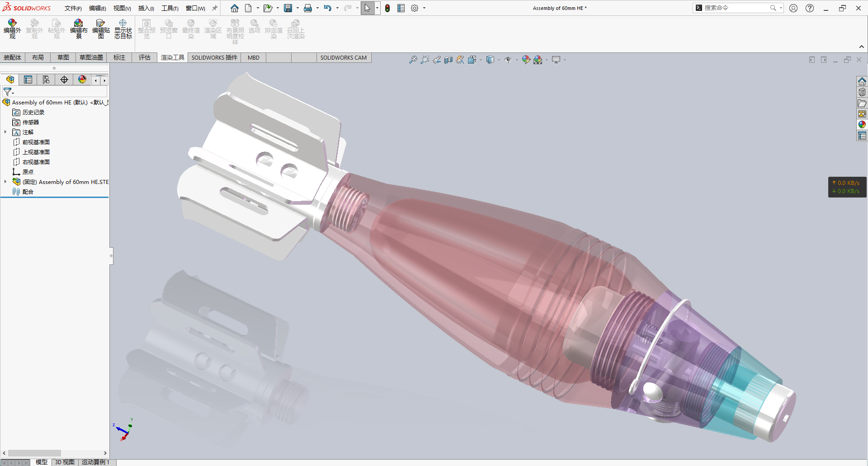Click the Undo arrow icon

328,8
